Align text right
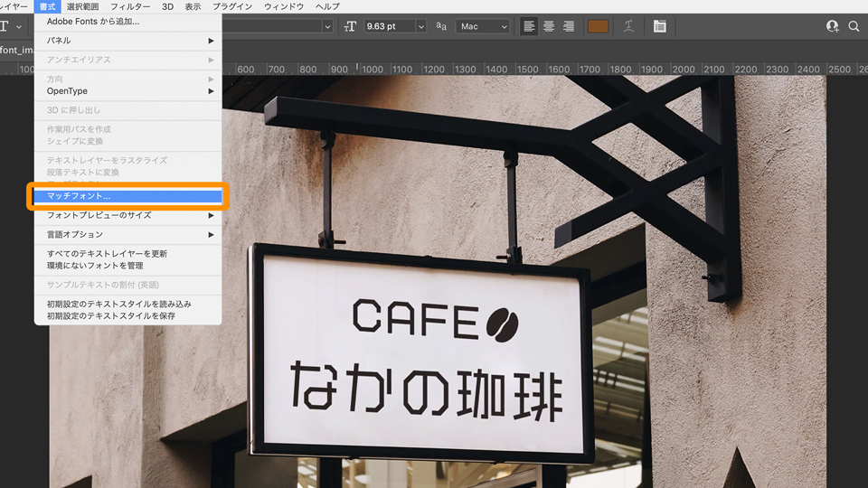This screenshot has width=868, height=488. tap(568, 26)
